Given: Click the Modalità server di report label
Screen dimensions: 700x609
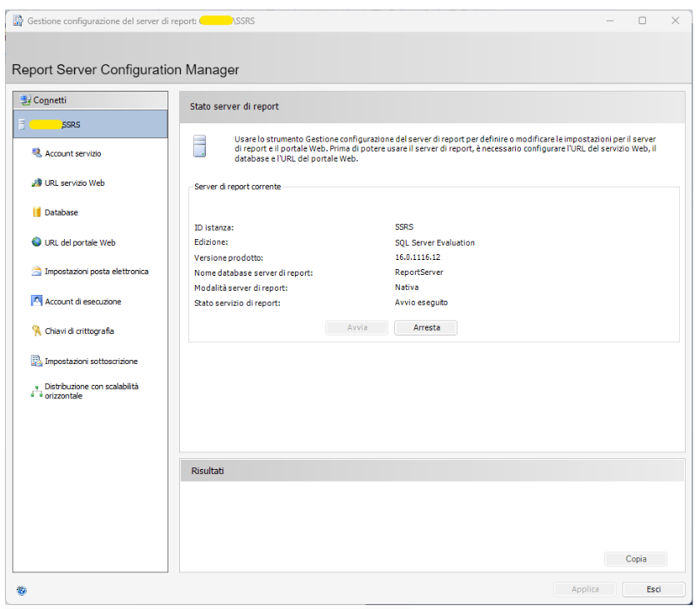Looking at the screenshot, I should [241, 287].
